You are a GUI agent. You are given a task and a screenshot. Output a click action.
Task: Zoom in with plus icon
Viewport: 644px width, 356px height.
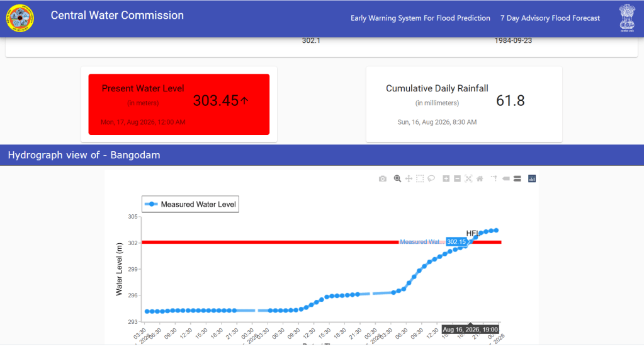(x=446, y=178)
